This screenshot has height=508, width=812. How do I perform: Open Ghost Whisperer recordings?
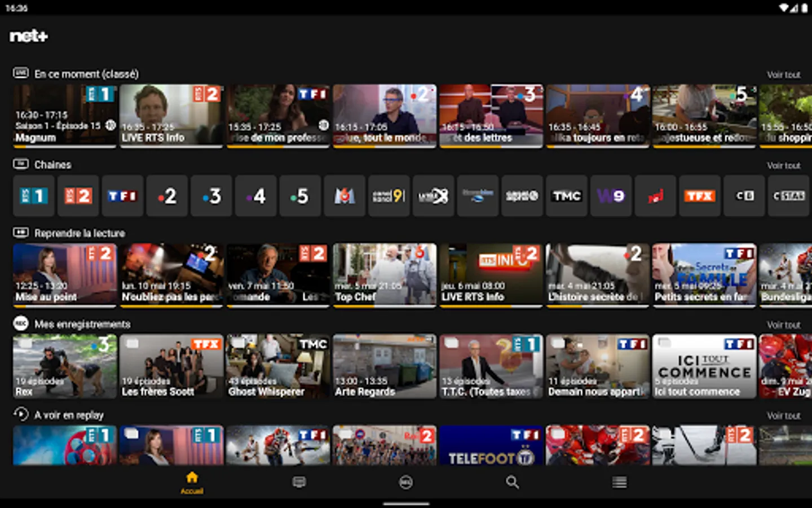pyautogui.click(x=278, y=366)
